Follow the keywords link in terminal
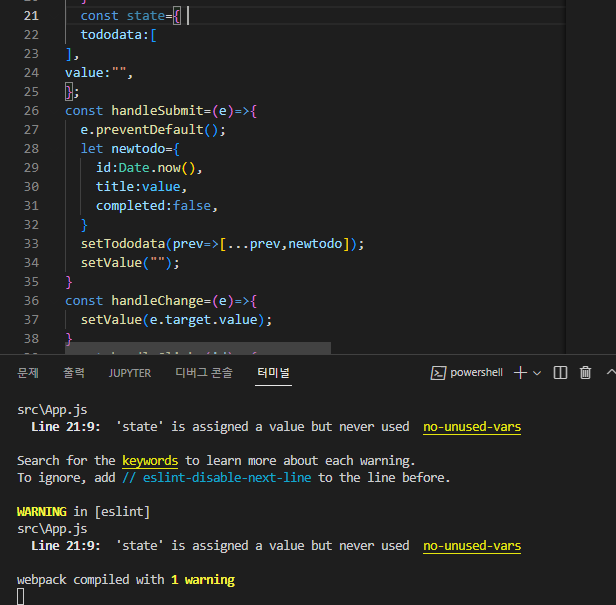The height and width of the screenshot is (605, 616). coord(150,461)
